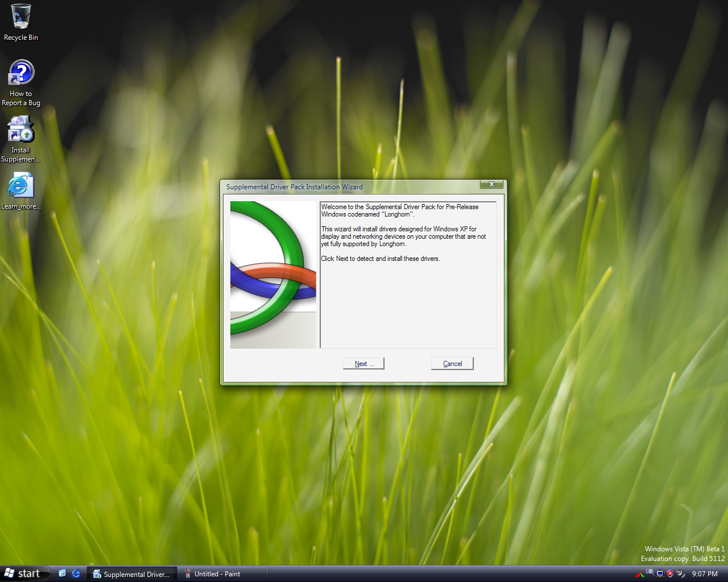Click the wizard title bar text
This screenshot has height=582, width=728.
[294, 187]
